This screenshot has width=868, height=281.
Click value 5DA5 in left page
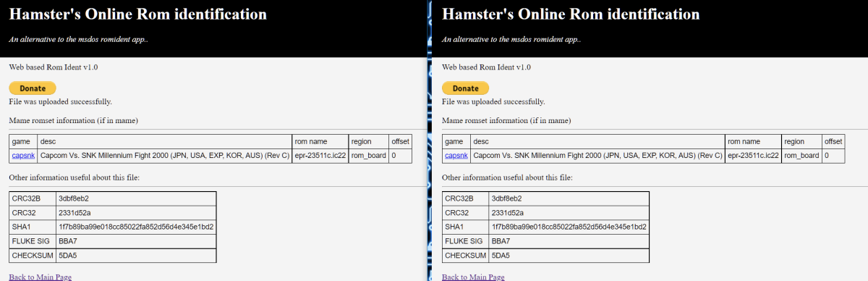[x=136, y=256]
